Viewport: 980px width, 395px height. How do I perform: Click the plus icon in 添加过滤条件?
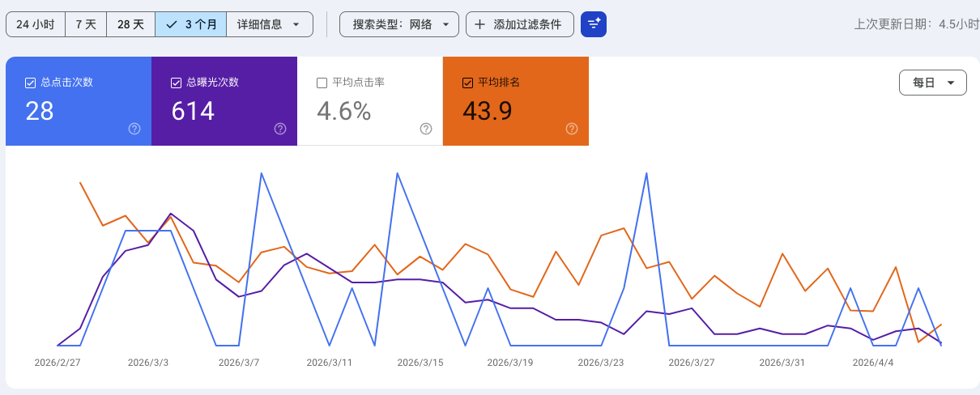480,24
